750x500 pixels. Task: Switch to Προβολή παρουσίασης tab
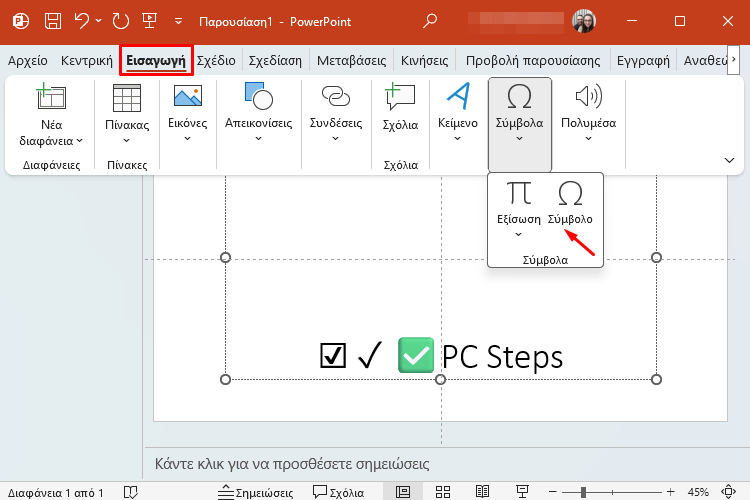click(533, 61)
